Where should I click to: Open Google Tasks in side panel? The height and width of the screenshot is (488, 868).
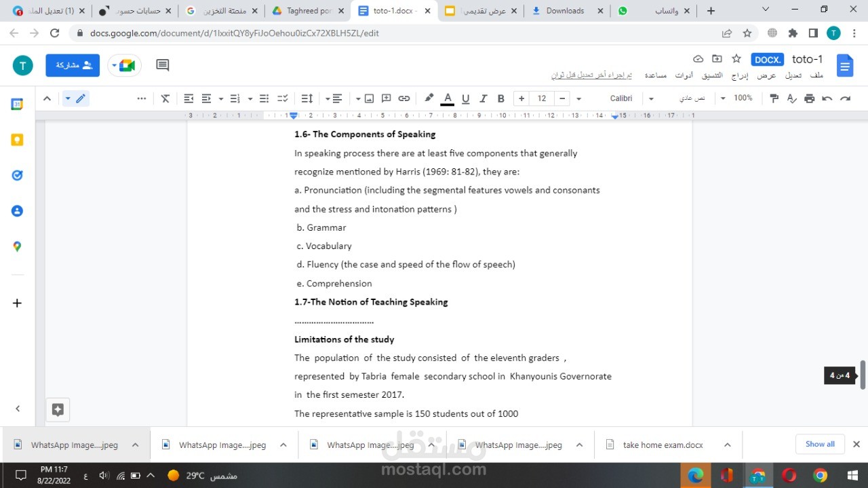18,175
